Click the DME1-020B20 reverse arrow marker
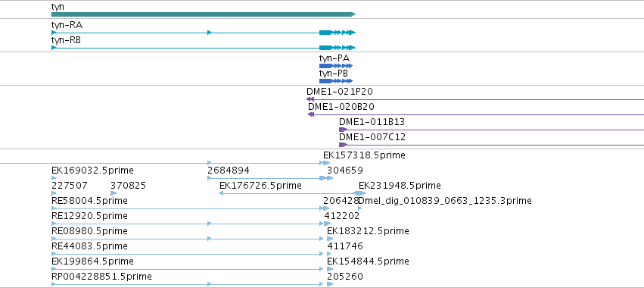644x288 pixels. [x=311, y=114]
